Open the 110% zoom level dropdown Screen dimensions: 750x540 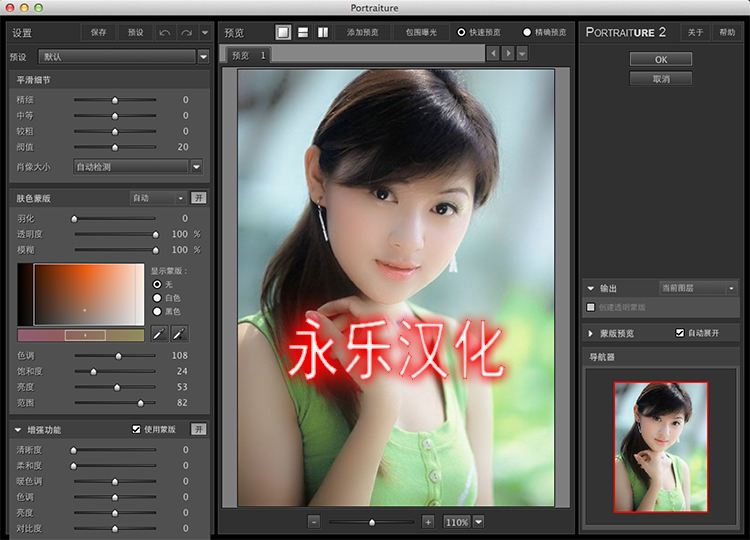coord(478,522)
